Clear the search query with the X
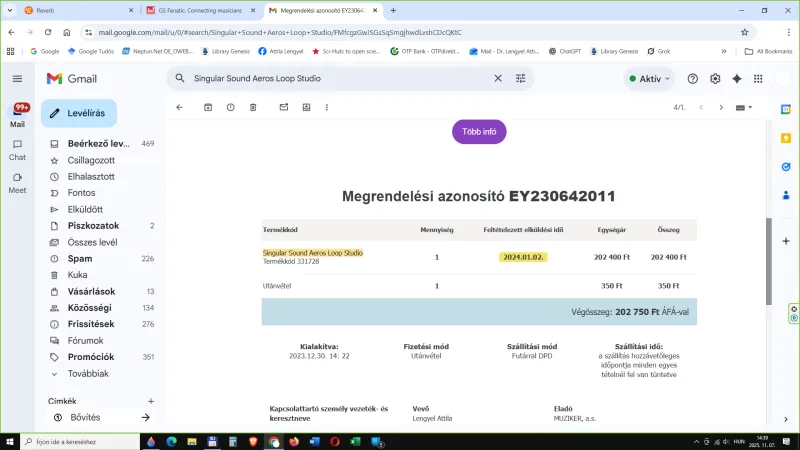Image resolution: width=800 pixels, height=450 pixels. [498, 78]
